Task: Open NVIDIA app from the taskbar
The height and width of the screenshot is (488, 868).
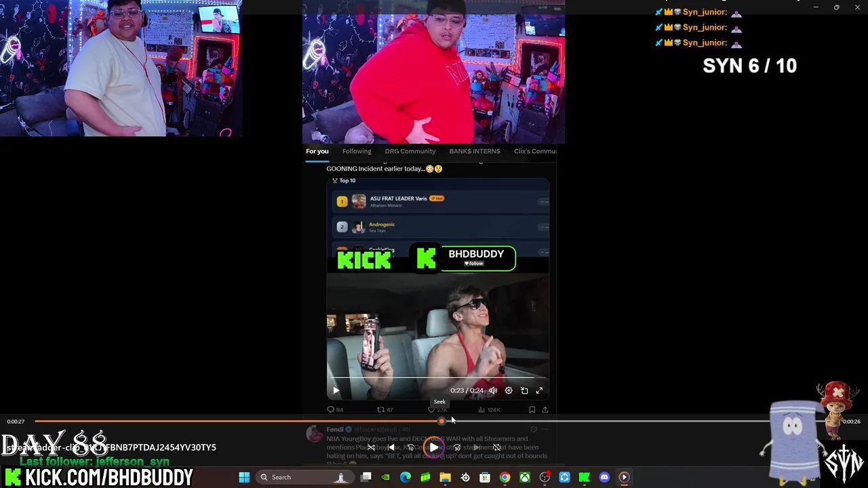Action: [x=386, y=477]
